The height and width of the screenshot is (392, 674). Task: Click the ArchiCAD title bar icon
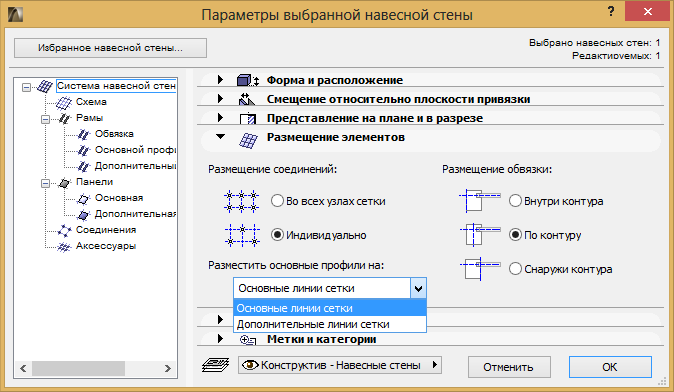click(x=15, y=14)
